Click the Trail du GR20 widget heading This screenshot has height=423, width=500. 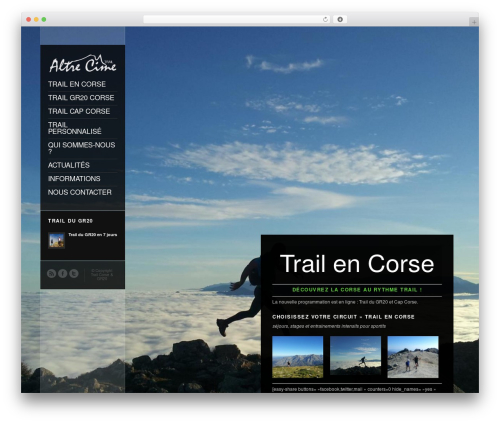(70, 221)
